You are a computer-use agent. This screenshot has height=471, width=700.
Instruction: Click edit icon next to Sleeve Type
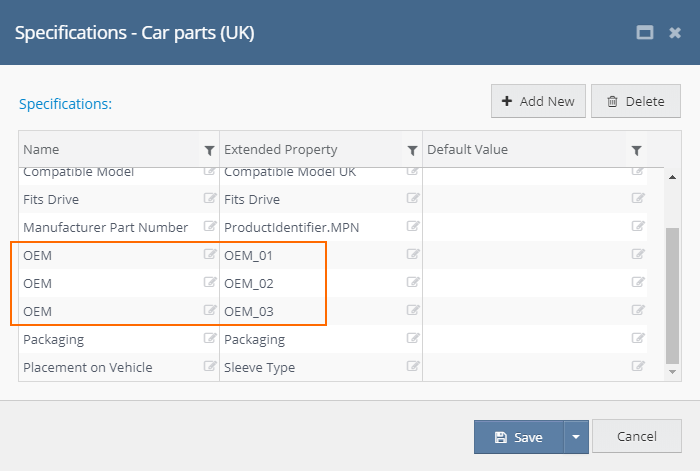[413, 367]
